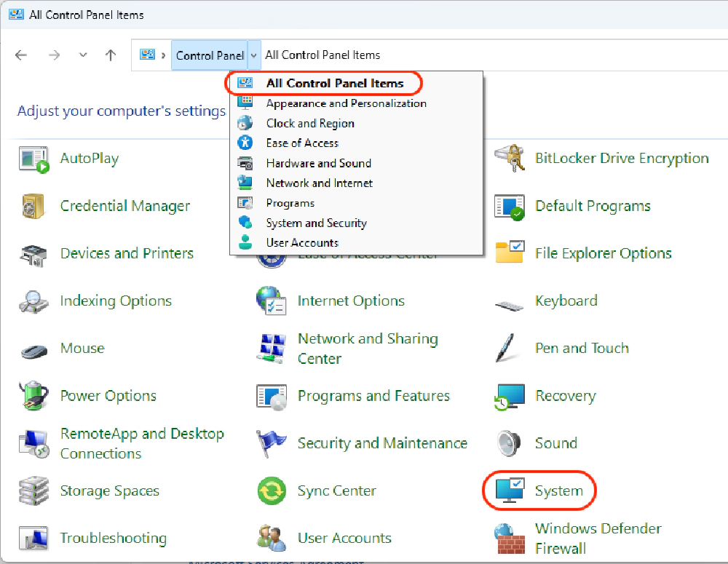The height and width of the screenshot is (564, 728).
Task: Open the Power Options battery icon
Action: (x=33, y=395)
